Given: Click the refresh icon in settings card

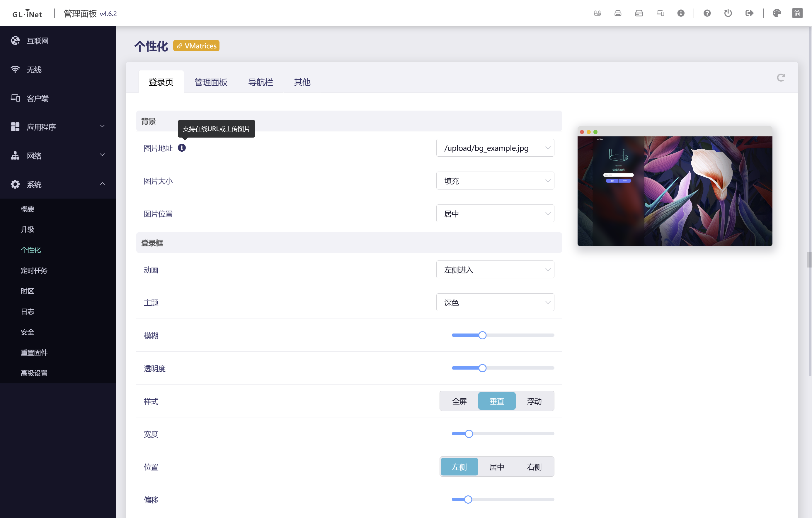Looking at the screenshot, I should [x=781, y=78].
